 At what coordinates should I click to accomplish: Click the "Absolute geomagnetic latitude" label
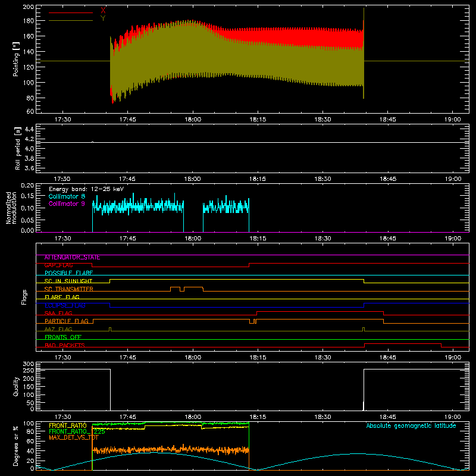point(411,426)
